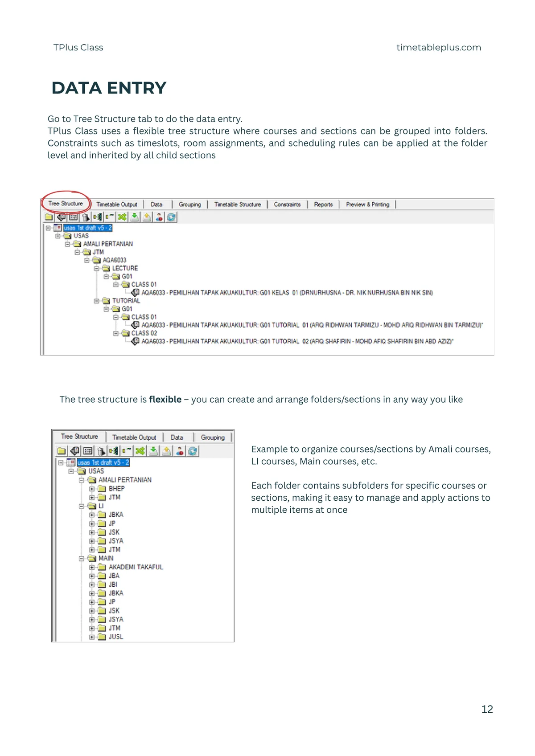535x756 pixels.
Task: Open the Reports tab
Action: pos(323,204)
